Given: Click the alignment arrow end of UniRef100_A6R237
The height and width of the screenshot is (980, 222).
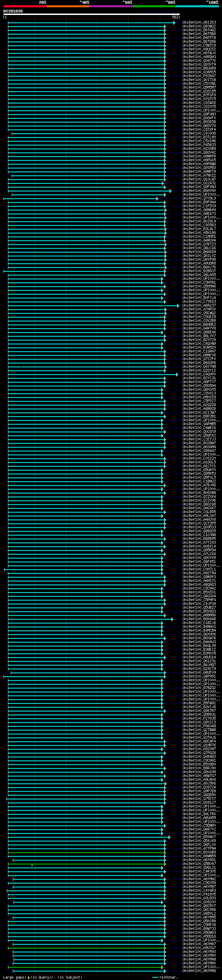Looking at the screenshot, I should pyautogui.click(x=178, y=306).
